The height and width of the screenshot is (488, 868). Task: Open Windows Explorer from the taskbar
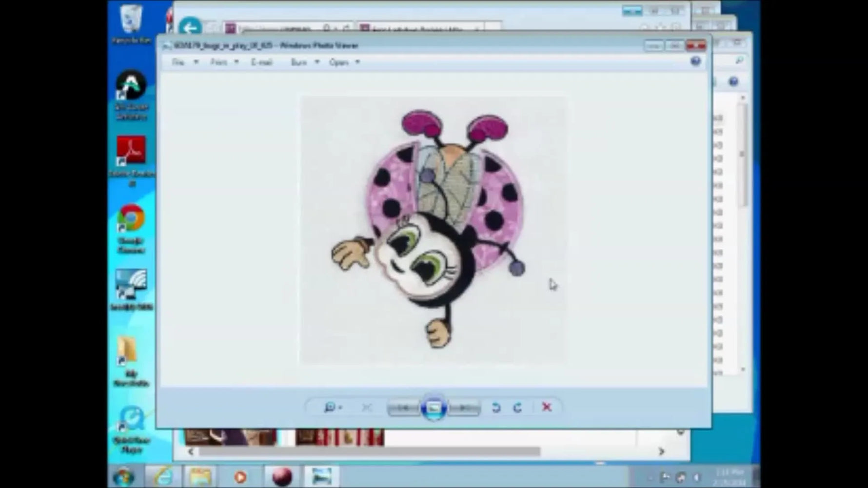click(x=200, y=476)
